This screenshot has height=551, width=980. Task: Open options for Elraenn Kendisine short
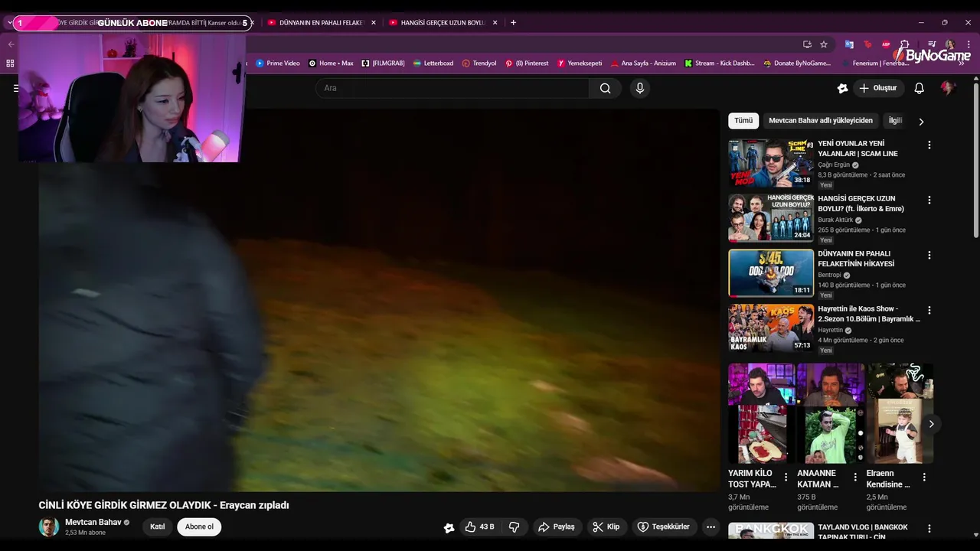(x=924, y=477)
